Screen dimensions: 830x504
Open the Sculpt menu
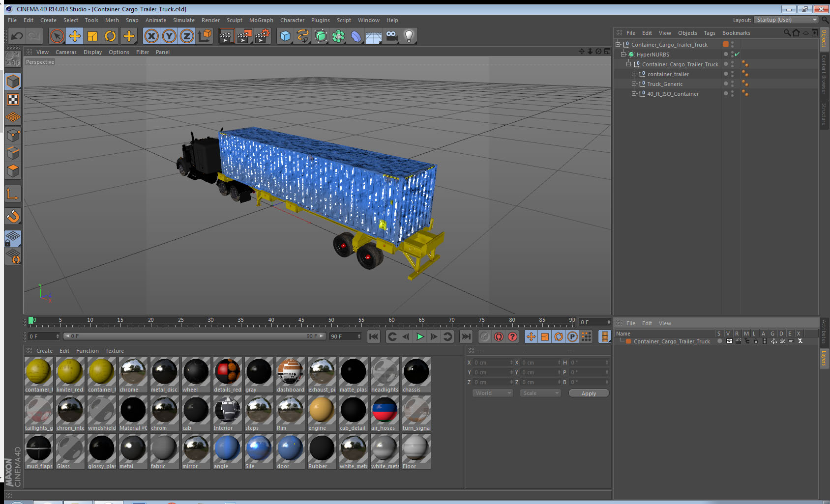[235, 20]
